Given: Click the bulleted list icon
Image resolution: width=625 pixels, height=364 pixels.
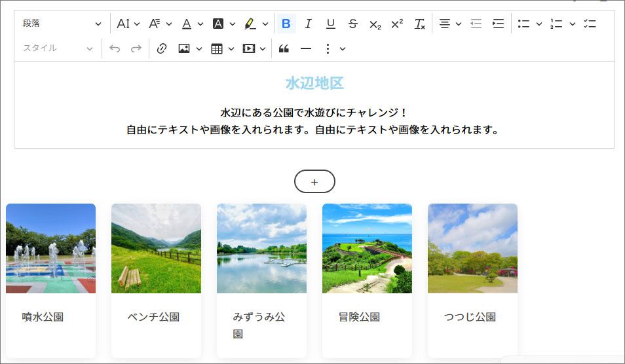Looking at the screenshot, I should click(523, 24).
